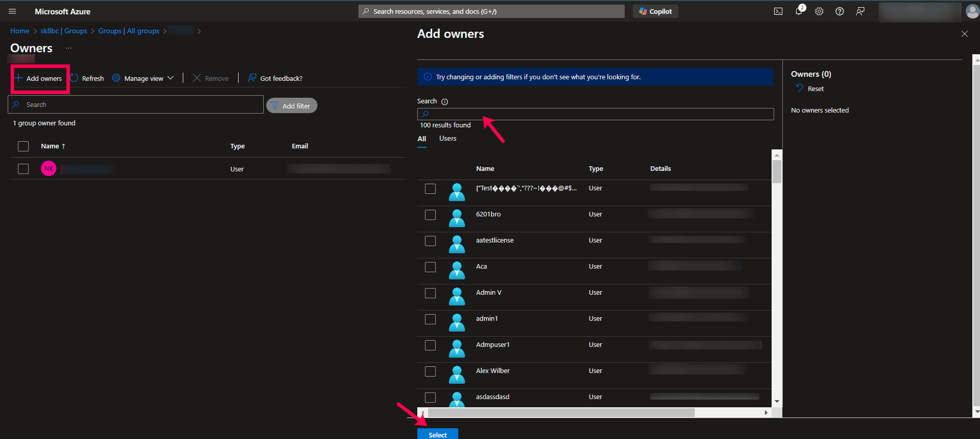Switch to the Users tab
Screen dimensions: 980x439
pyautogui.click(x=448, y=139)
